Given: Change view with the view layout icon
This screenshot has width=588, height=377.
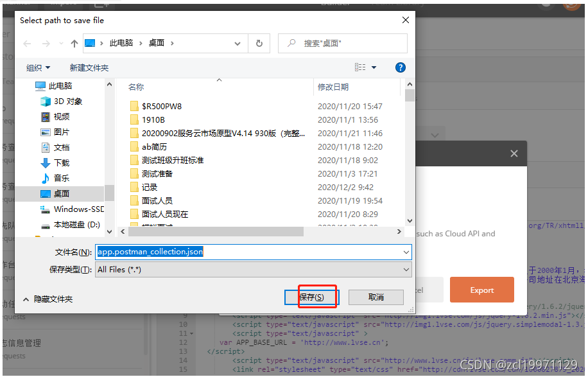Looking at the screenshot, I should click(x=360, y=67).
